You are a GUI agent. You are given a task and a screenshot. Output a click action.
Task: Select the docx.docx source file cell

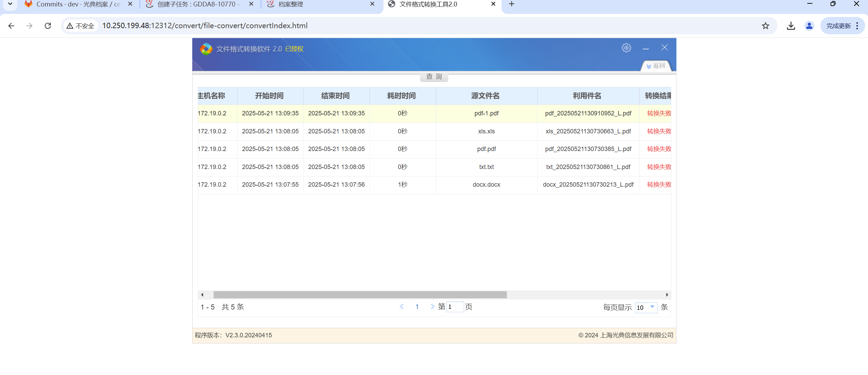487,185
